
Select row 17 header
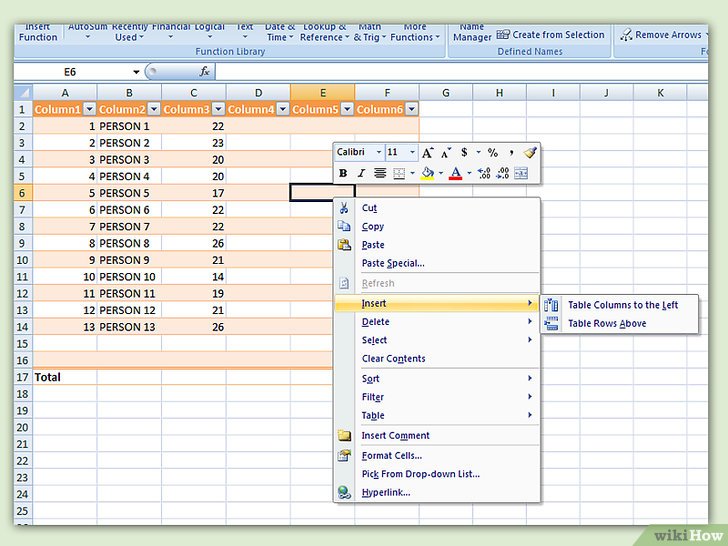pos(23,377)
